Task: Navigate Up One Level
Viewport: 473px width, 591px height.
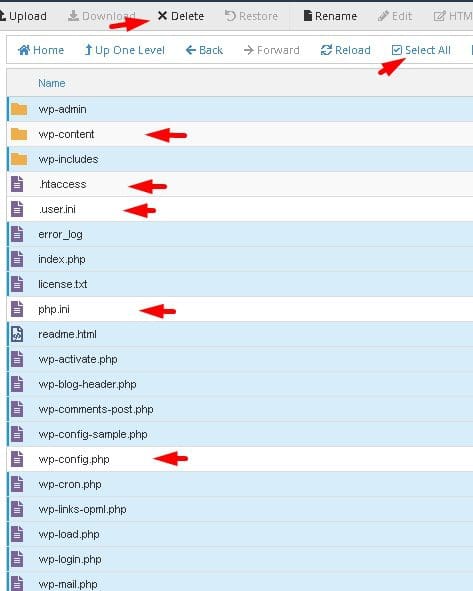Action: coord(124,50)
